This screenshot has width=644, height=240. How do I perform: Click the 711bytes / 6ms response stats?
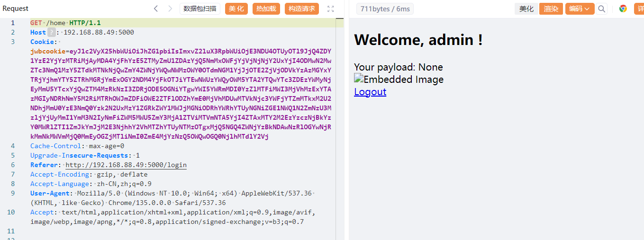pos(384,9)
